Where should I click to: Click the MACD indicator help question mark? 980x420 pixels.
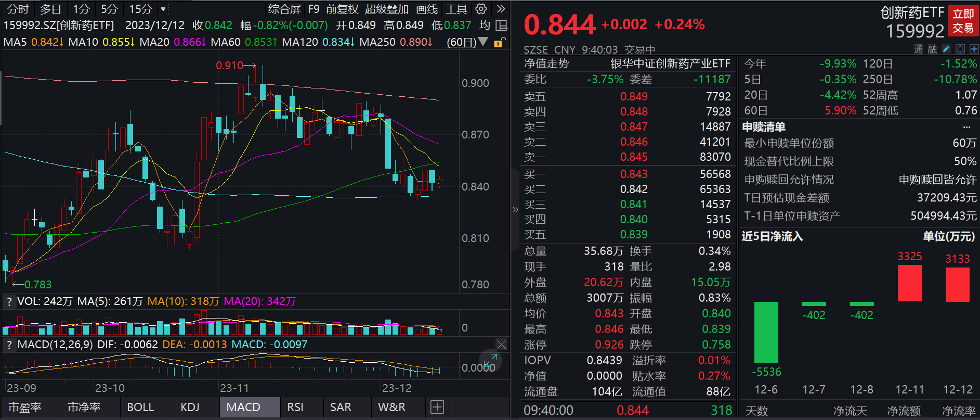pos(9,345)
